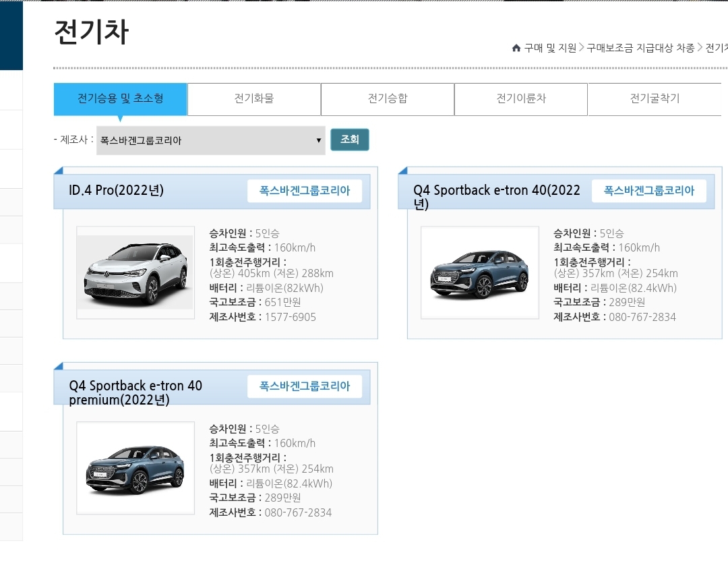
Task: Click the home icon in the breadcrumb
Action: pyautogui.click(x=516, y=48)
